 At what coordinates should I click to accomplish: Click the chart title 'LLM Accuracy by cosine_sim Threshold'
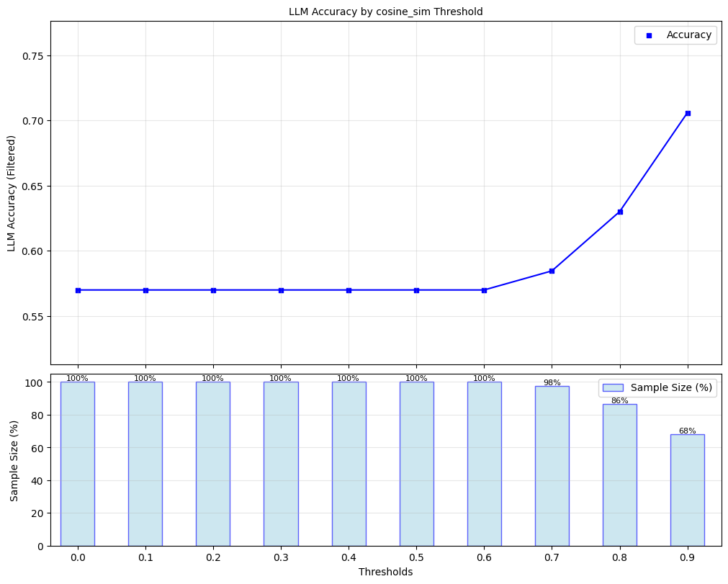tap(385, 12)
